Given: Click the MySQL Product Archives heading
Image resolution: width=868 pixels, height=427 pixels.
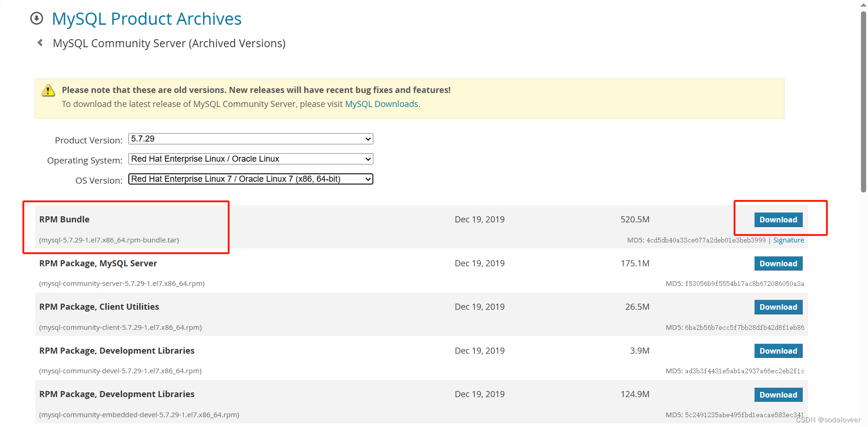Looking at the screenshot, I should 147,19.
